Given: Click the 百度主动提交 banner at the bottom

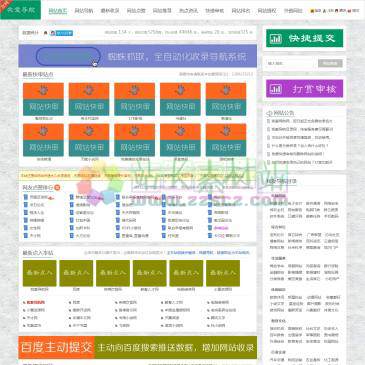Looking at the screenshot, I should click(138, 347).
